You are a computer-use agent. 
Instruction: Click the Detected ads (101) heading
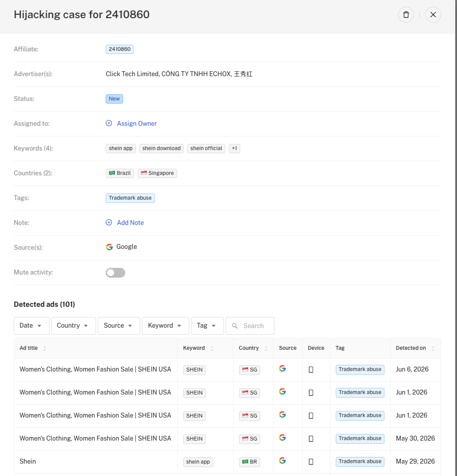click(44, 305)
